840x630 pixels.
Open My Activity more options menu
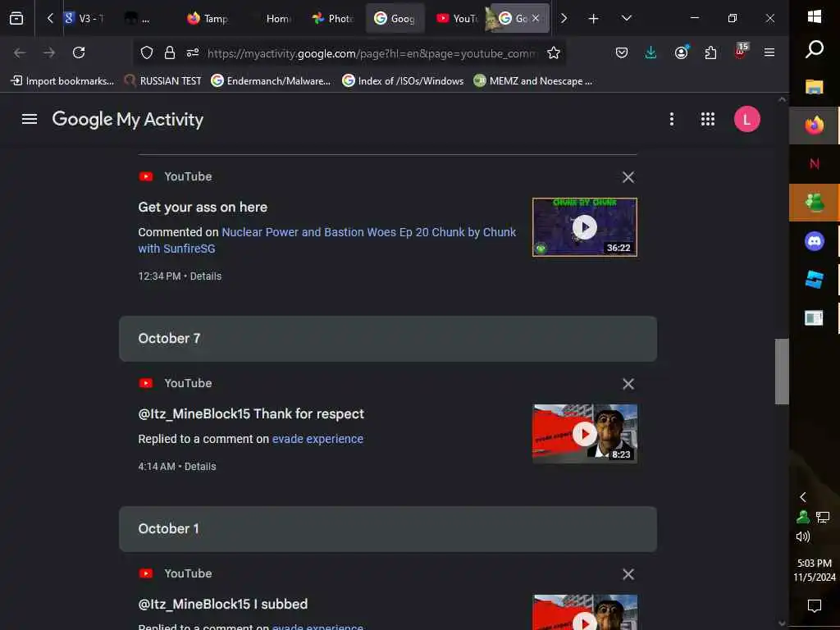(x=671, y=119)
